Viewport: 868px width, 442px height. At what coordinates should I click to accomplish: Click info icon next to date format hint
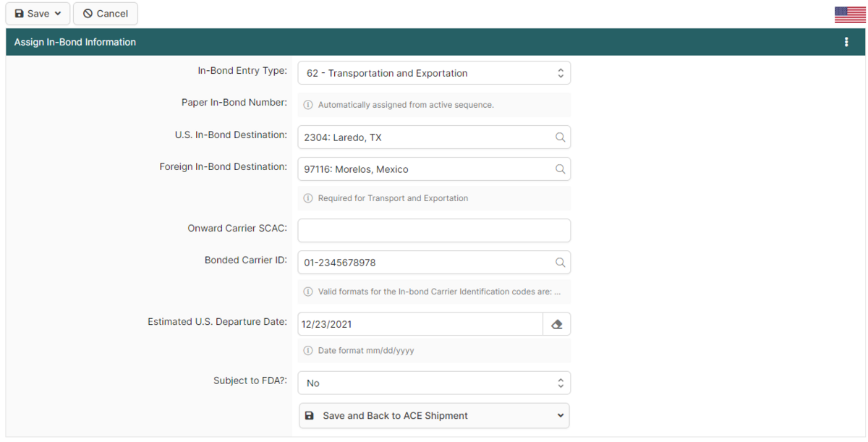coord(308,351)
